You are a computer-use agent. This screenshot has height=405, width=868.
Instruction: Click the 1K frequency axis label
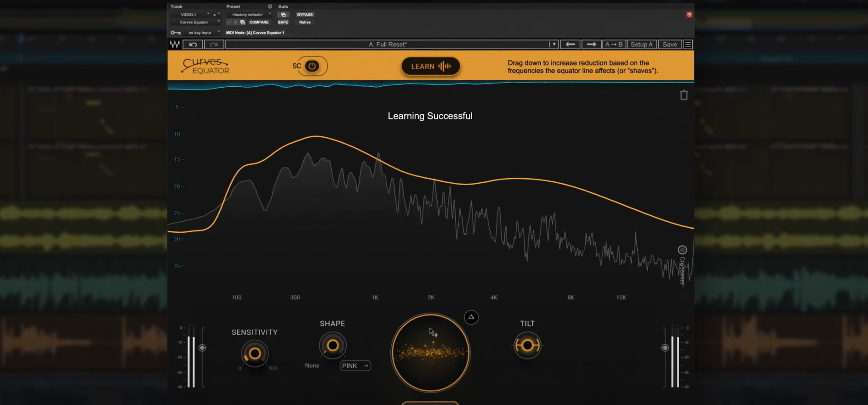[375, 298]
